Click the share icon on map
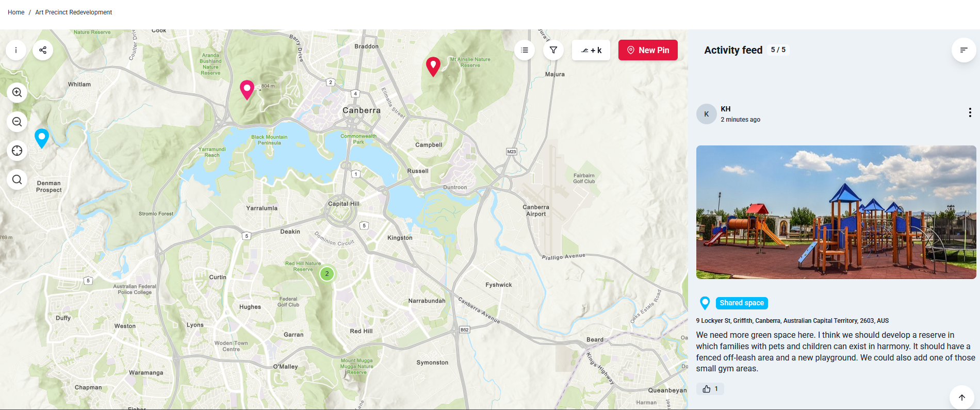The height and width of the screenshot is (410, 980). click(x=43, y=50)
